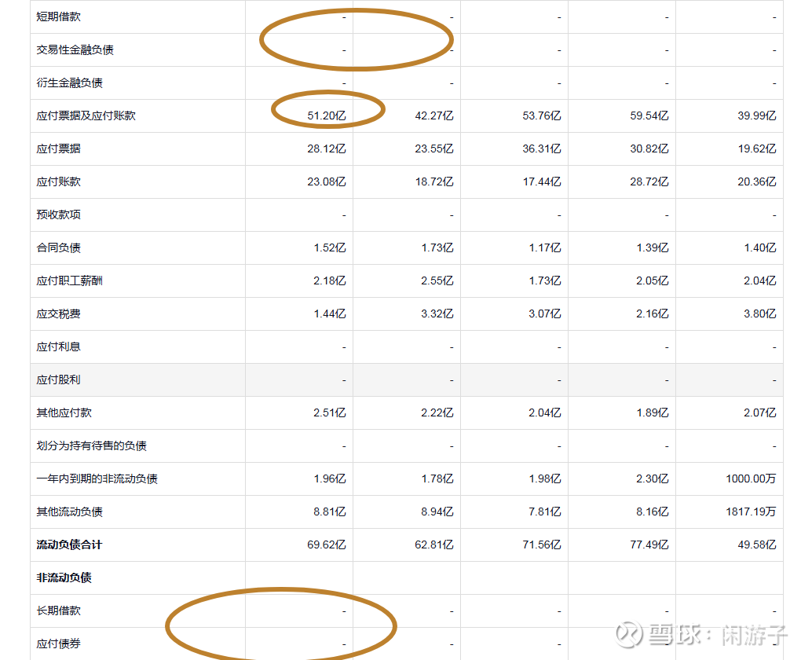812x660 pixels.
Task: Select the 1.40亿 cell
Action: tap(761, 247)
